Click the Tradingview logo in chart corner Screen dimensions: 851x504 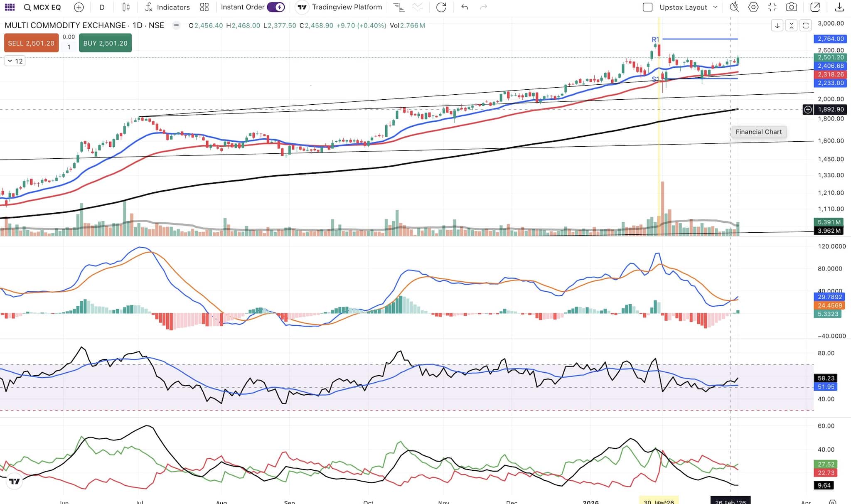14,481
